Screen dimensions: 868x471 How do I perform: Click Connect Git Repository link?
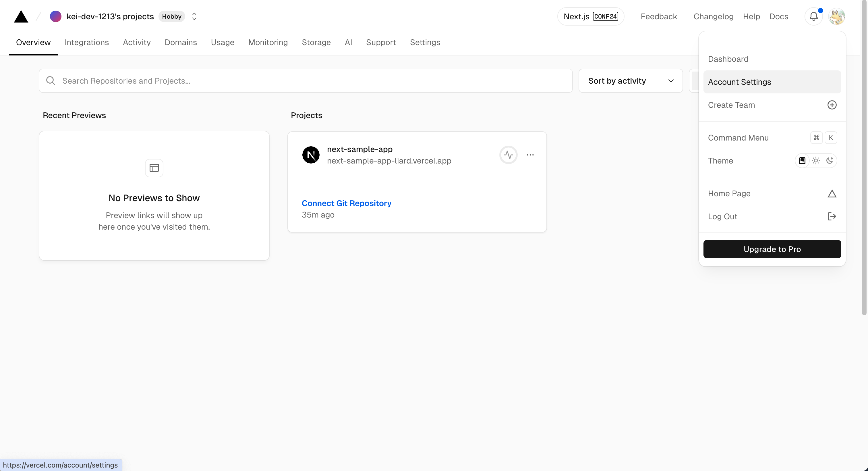(346, 203)
